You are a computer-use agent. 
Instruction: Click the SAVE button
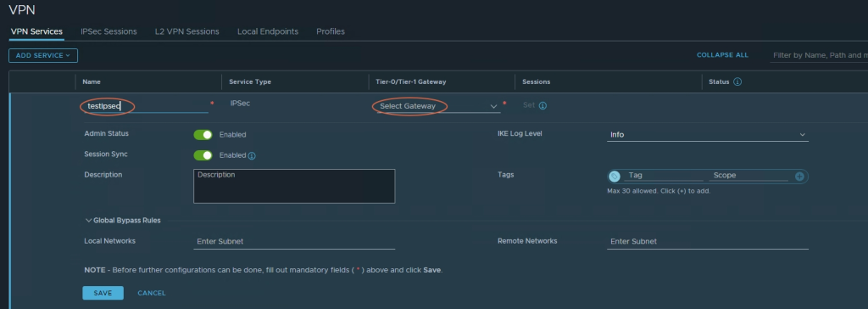[103, 293]
